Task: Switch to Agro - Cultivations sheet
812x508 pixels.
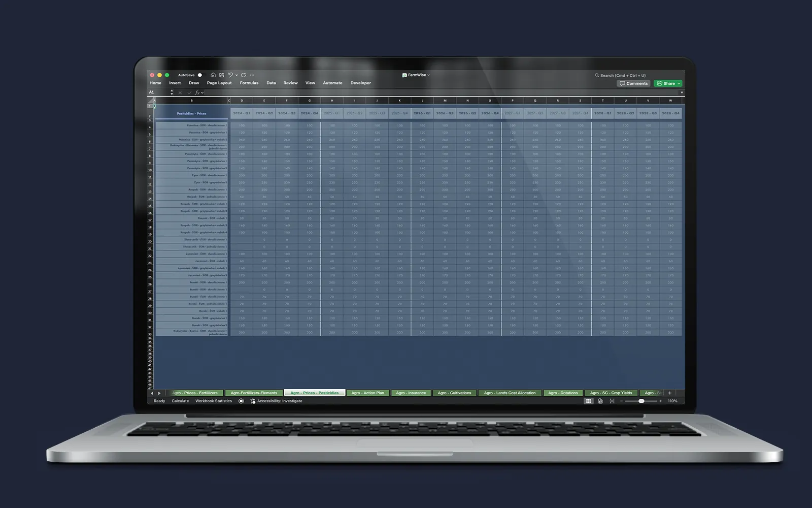Action: 454,393
